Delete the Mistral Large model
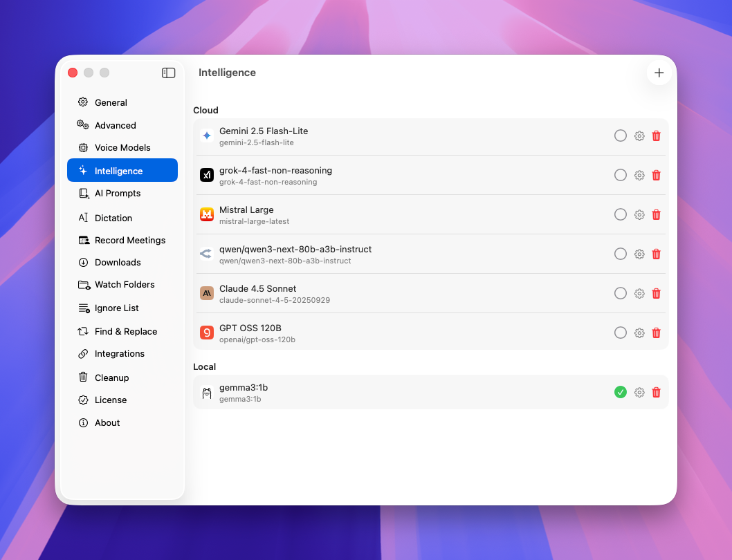 tap(657, 215)
